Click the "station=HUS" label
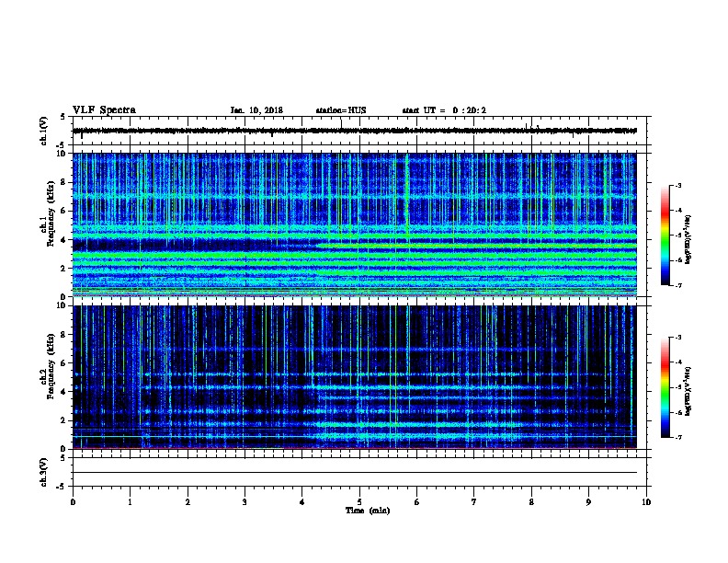This screenshot has height=563, width=728. [x=341, y=110]
